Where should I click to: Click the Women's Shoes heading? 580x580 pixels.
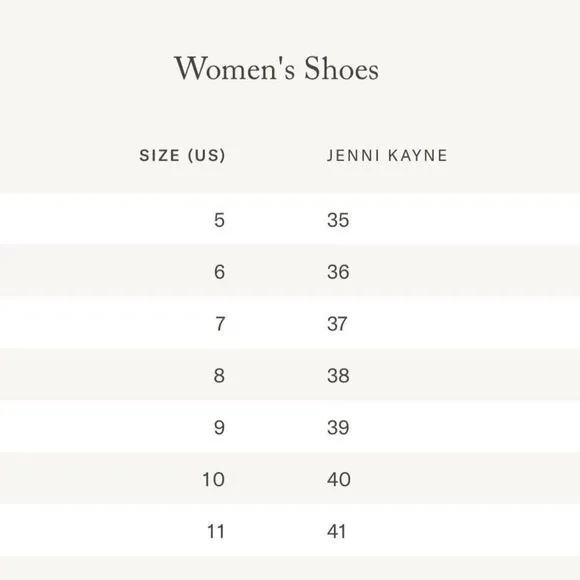click(x=276, y=68)
